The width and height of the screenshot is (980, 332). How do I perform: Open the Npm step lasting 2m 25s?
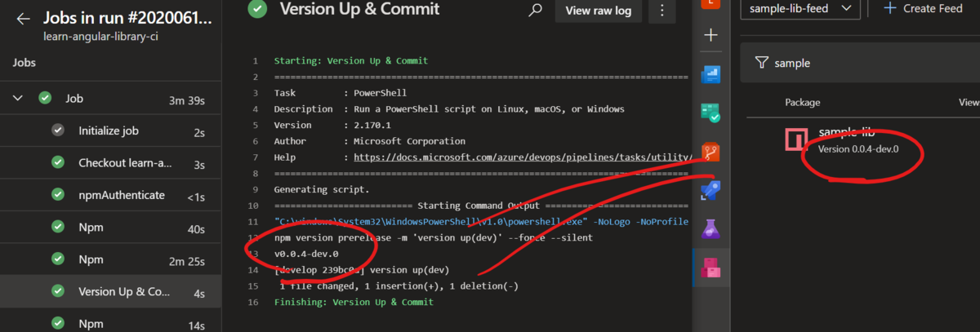click(x=110, y=259)
